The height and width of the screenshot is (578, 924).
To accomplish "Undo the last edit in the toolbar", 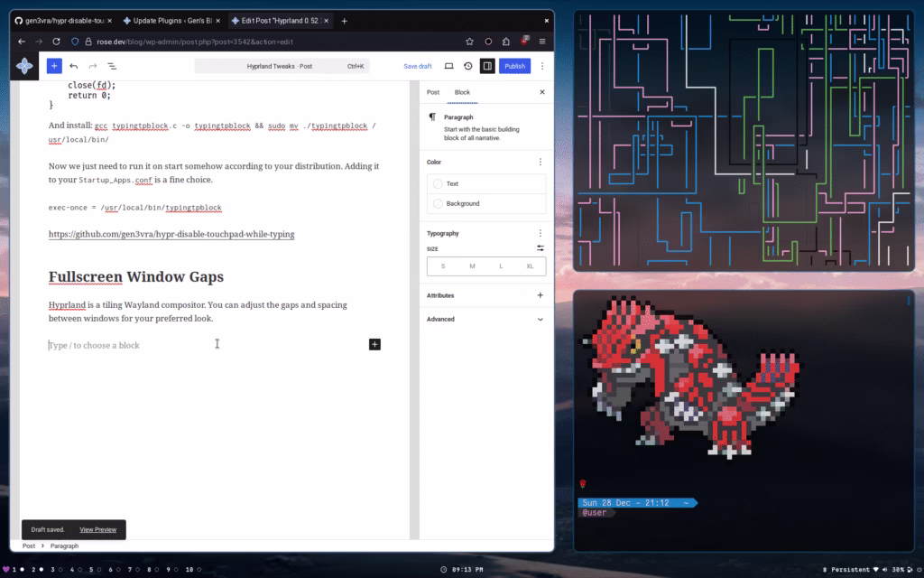I will coord(74,66).
